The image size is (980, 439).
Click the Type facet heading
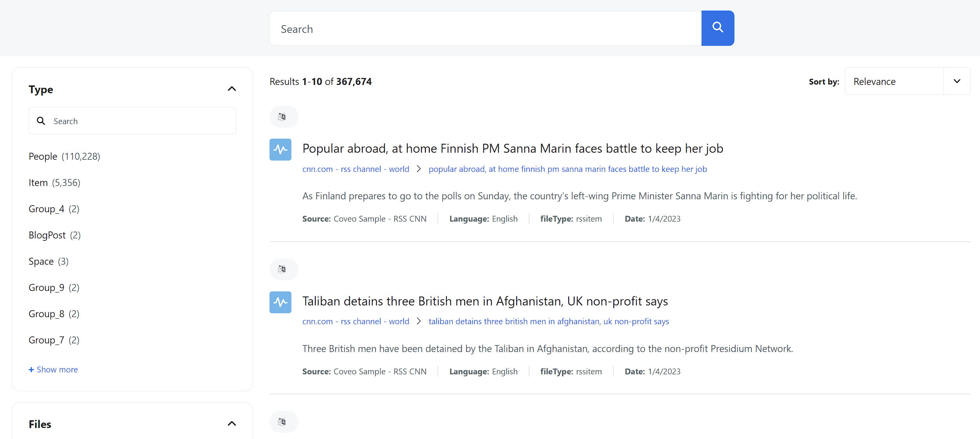(41, 89)
